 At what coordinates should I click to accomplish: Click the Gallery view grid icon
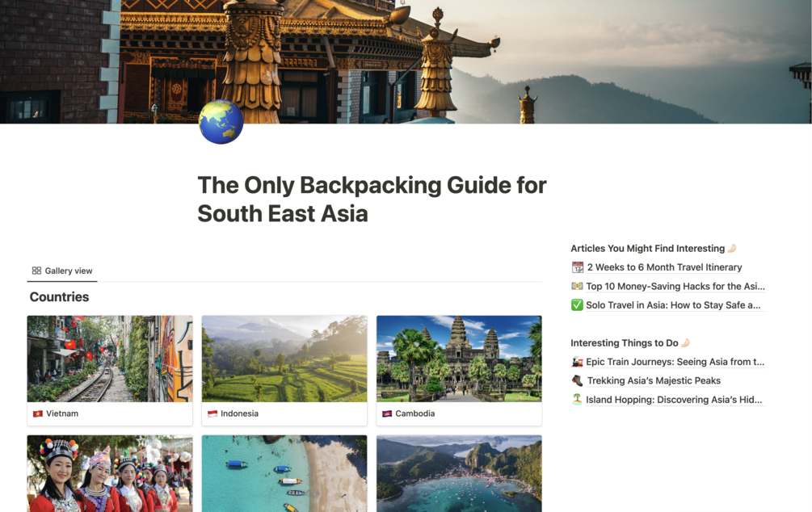coord(36,271)
